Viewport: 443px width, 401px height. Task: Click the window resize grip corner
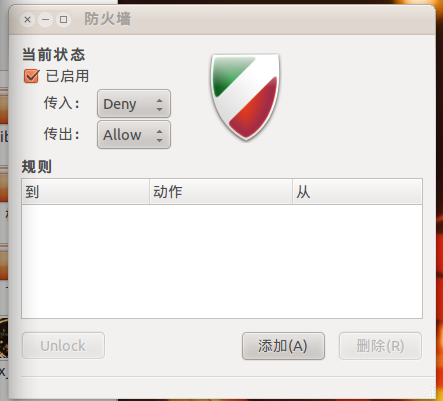coord(431,393)
